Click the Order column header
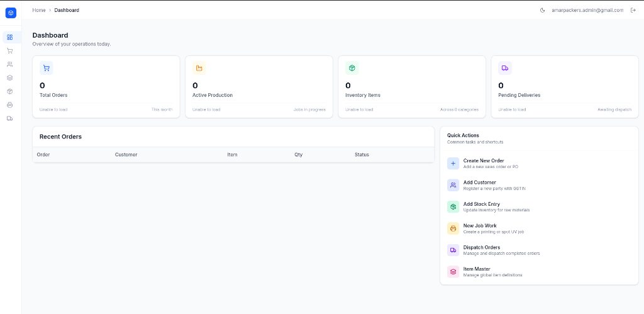644x314 pixels. pyautogui.click(x=43, y=155)
